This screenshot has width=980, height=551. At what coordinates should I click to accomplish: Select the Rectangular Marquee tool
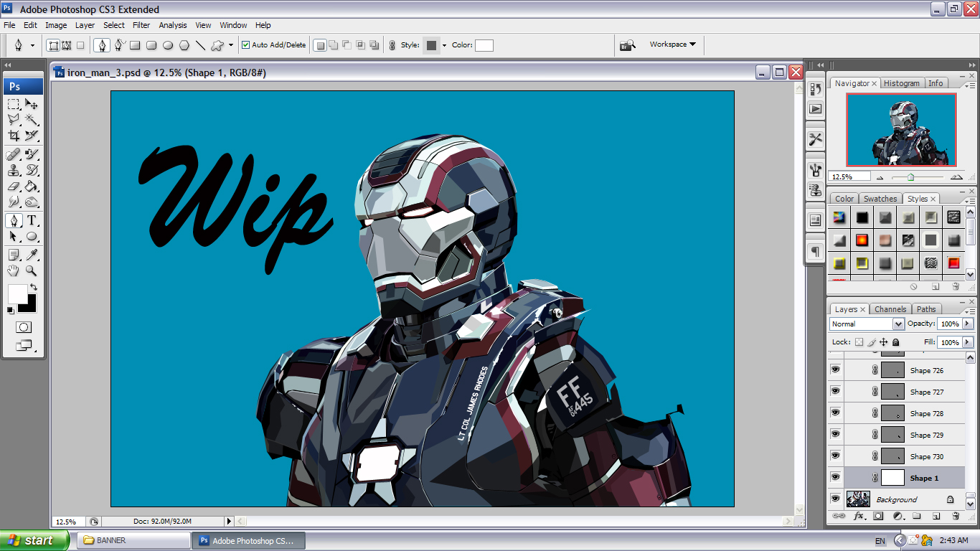(14, 104)
